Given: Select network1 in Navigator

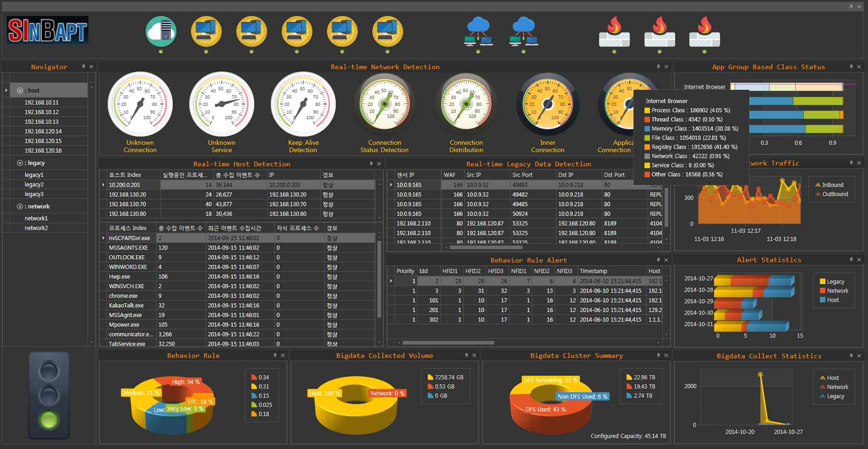Looking at the screenshot, I should click(36, 218).
